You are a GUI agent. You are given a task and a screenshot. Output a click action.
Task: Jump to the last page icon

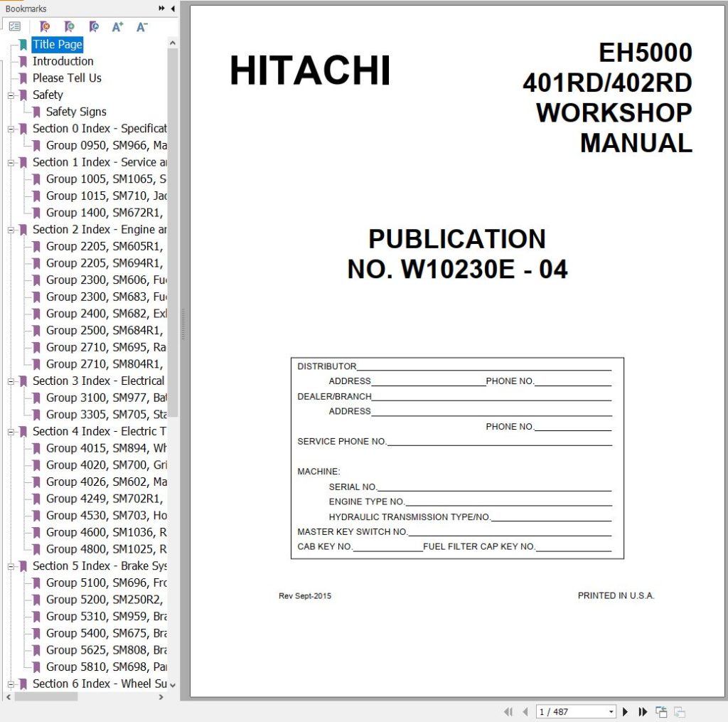[x=643, y=711]
